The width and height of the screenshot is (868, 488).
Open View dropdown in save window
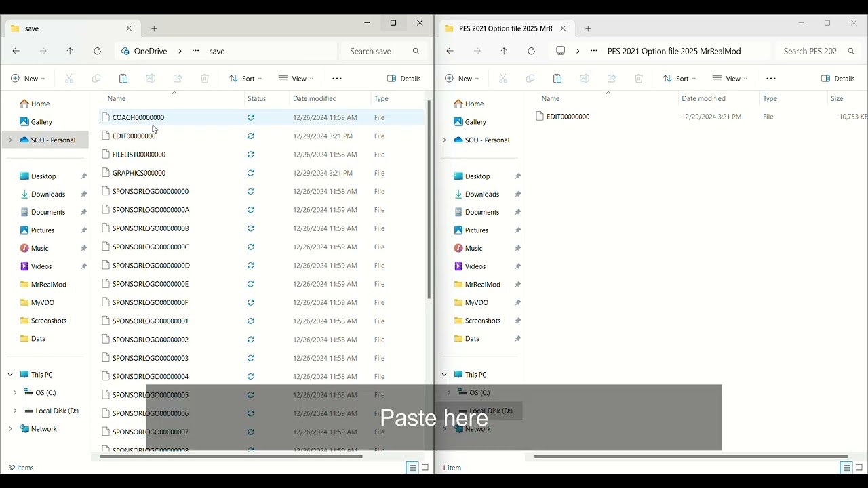point(296,79)
